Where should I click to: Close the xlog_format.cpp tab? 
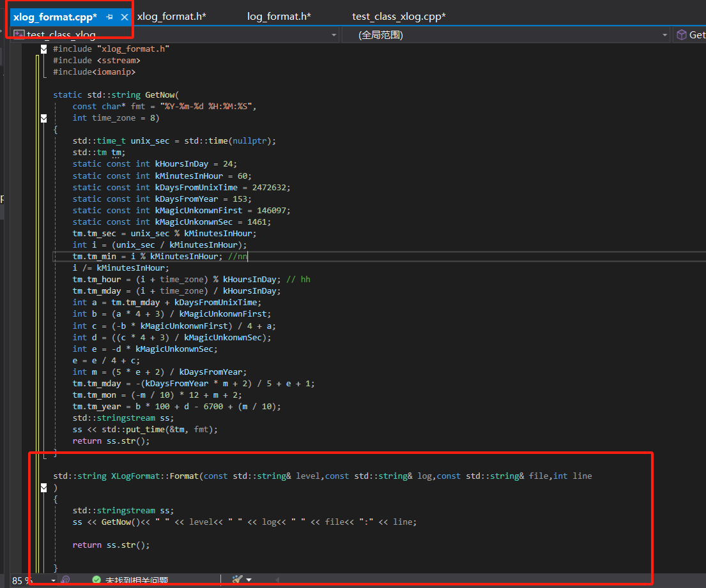(x=125, y=17)
